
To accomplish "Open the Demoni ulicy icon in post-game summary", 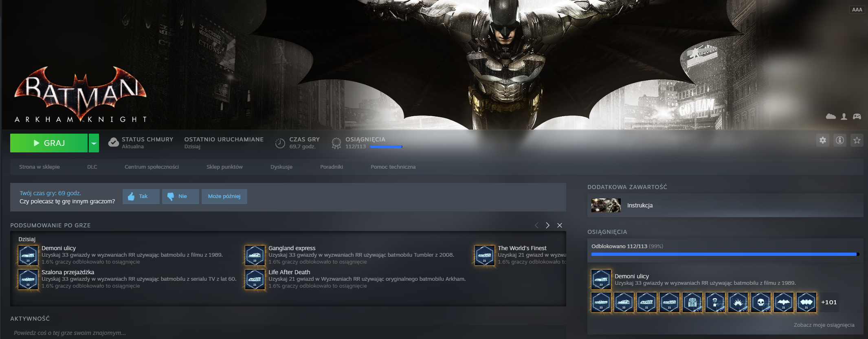I will tap(28, 255).
